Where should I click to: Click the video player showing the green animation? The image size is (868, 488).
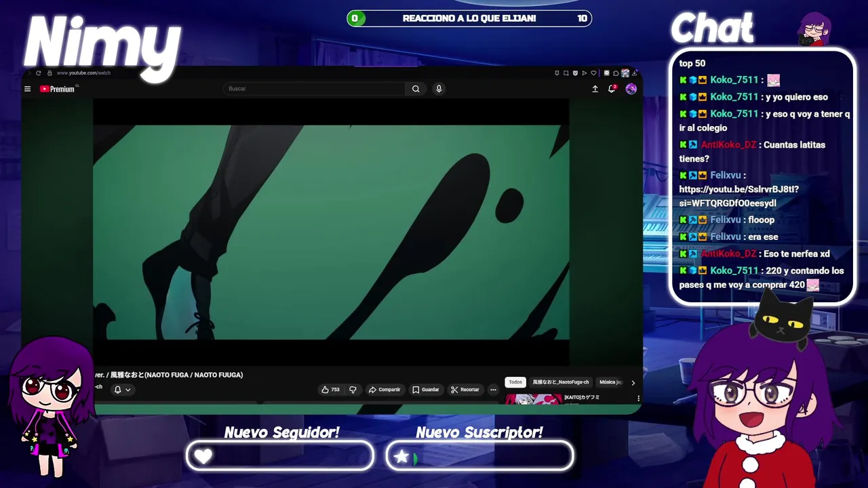click(331, 232)
